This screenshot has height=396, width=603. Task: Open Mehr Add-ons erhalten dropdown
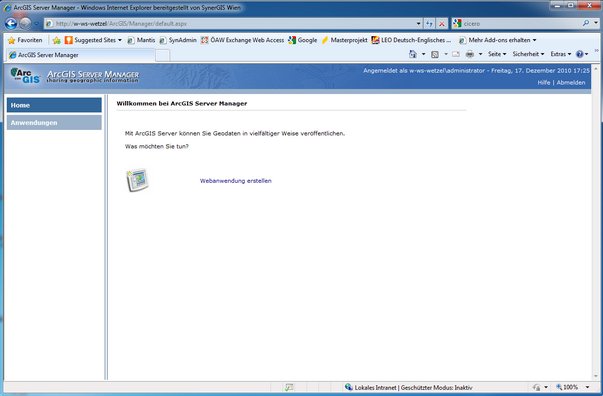tap(498, 40)
